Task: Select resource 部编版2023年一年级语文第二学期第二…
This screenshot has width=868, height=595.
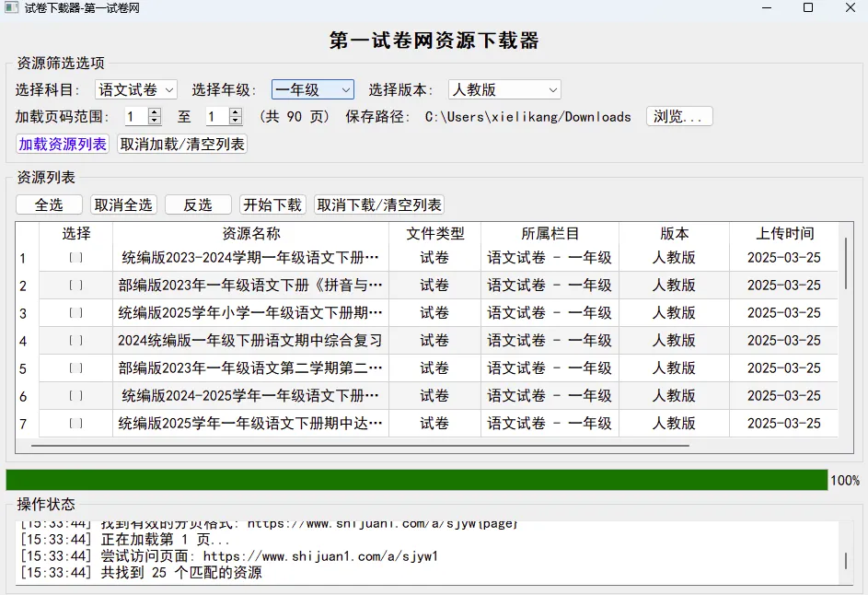Action: coord(250,368)
